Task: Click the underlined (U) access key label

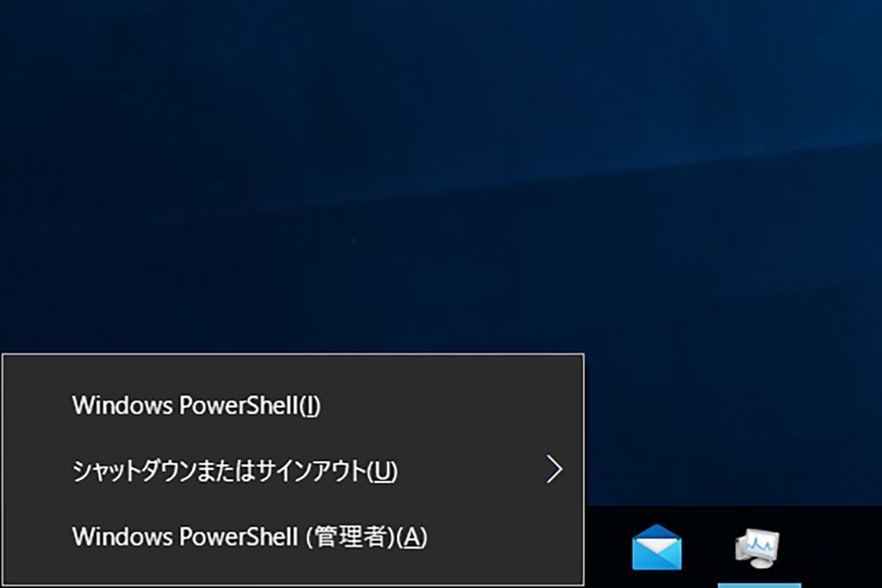Action: tap(381, 471)
